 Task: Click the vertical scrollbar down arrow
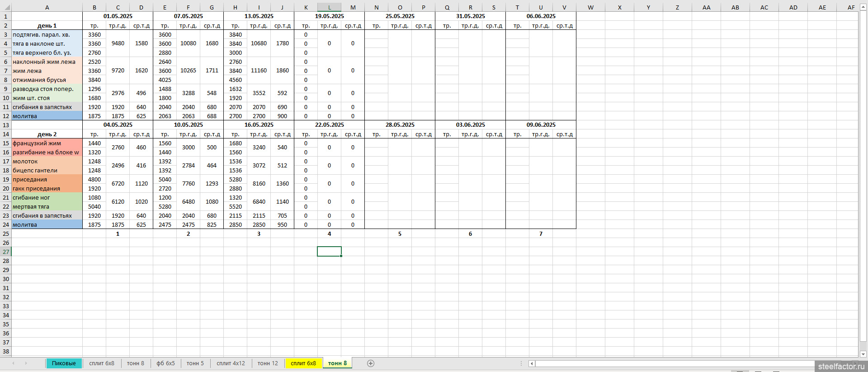863,354
